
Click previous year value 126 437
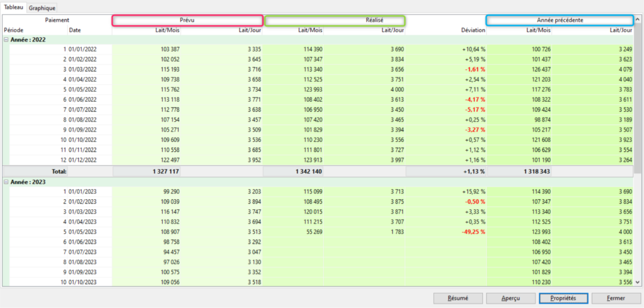(x=541, y=69)
